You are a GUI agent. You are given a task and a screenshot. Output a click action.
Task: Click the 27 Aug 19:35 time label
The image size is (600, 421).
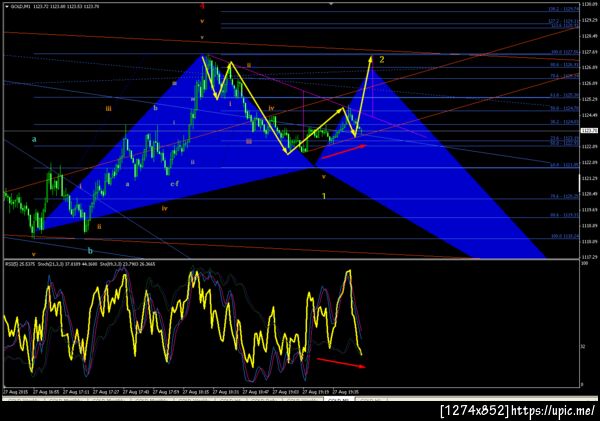tap(346, 392)
